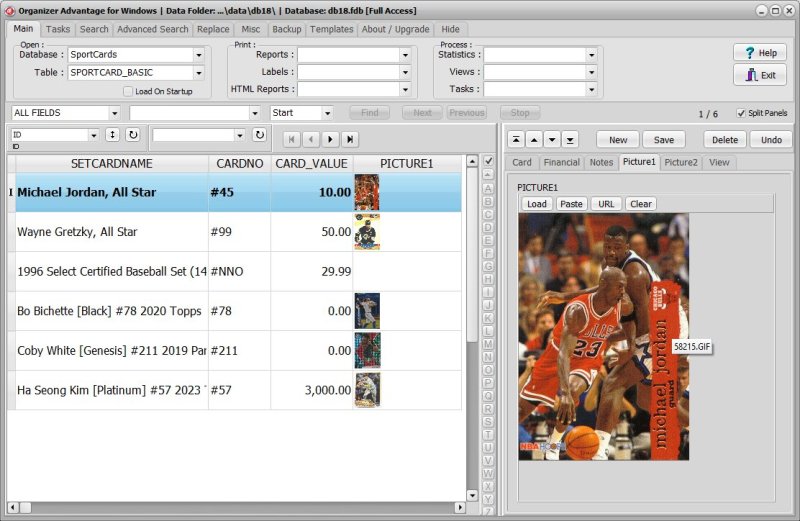Open the ID sort field dropdown
The image size is (800, 521).
tap(93, 135)
